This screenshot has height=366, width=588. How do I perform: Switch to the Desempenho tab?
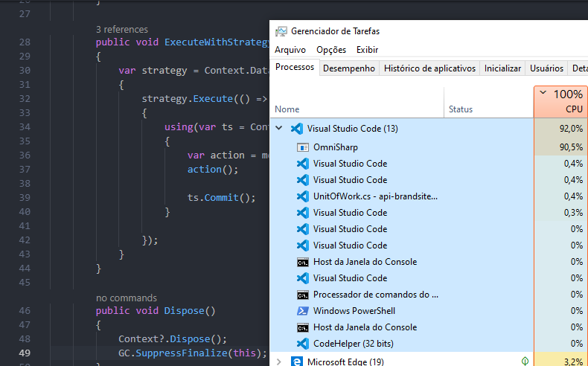(x=349, y=68)
